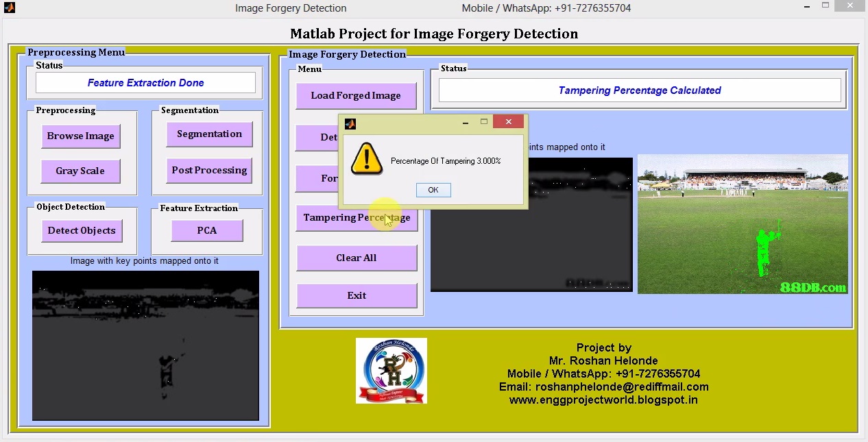Start the Segmentation process
The width and height of the screenshot is (868, 442).
tap(209, 134)
